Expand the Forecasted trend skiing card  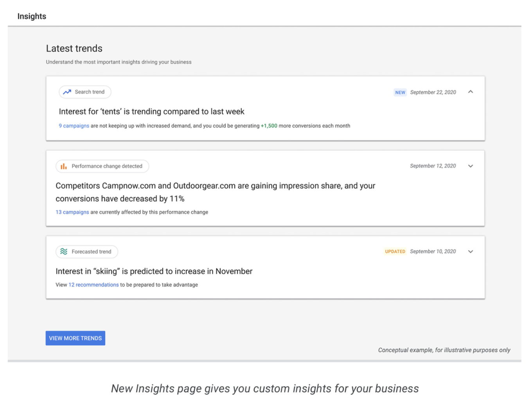[x=471, y=252]
